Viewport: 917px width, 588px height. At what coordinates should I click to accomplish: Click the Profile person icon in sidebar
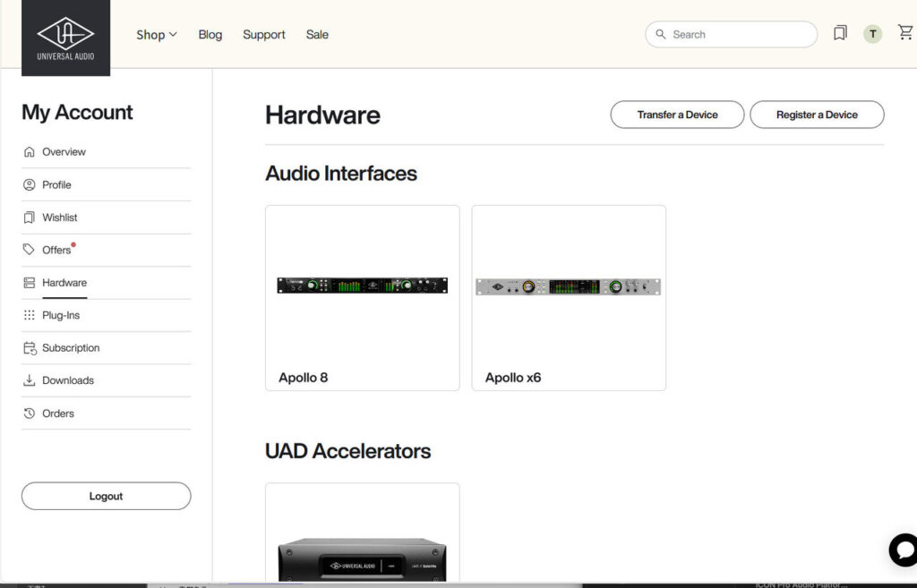point(30,184)
